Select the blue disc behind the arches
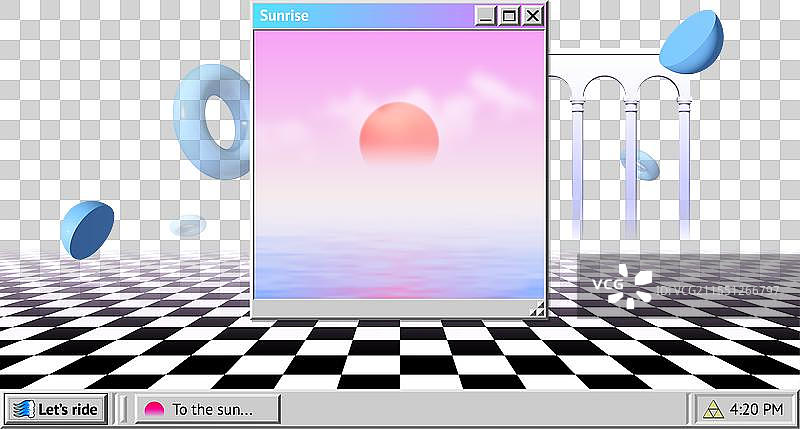Viewport: 800px width, 429px height. [641, 164]
